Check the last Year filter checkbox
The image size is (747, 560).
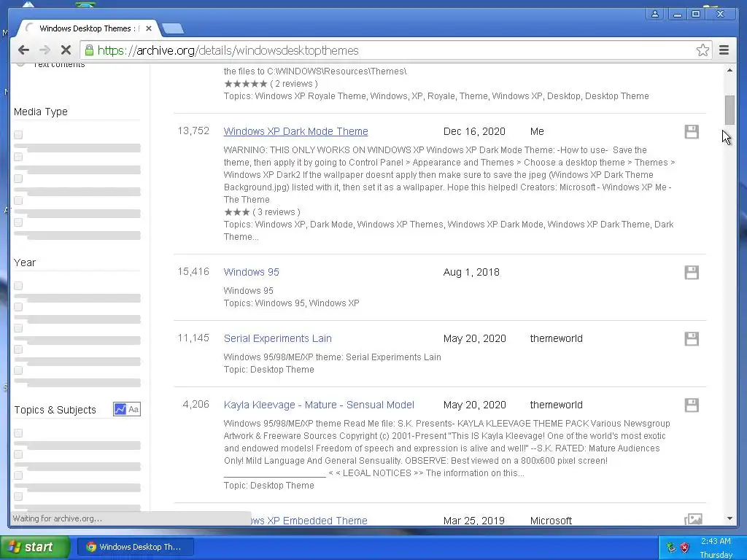coord(18,370)
